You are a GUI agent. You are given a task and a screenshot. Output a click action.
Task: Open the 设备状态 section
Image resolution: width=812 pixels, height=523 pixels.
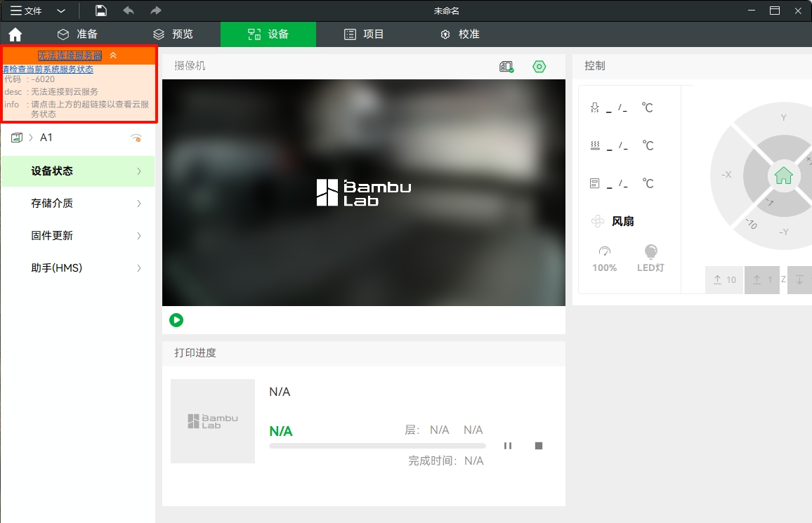[78, 171]
